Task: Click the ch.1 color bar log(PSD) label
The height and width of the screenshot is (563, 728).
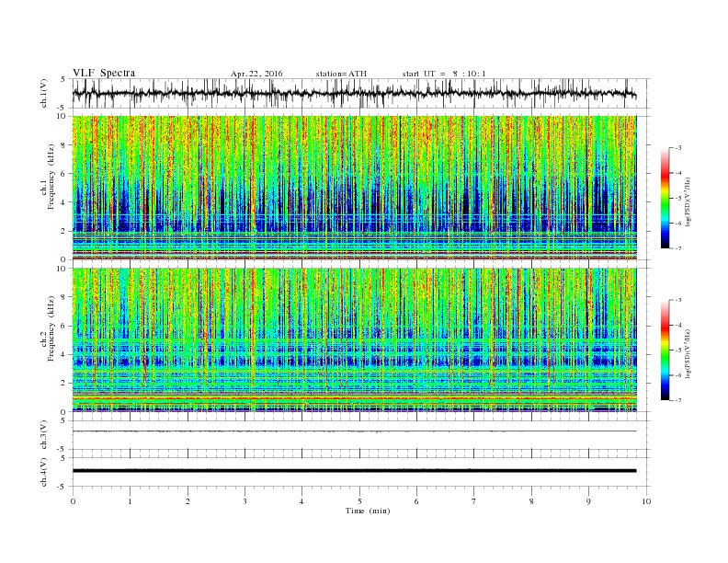Action: click(688, 201)
